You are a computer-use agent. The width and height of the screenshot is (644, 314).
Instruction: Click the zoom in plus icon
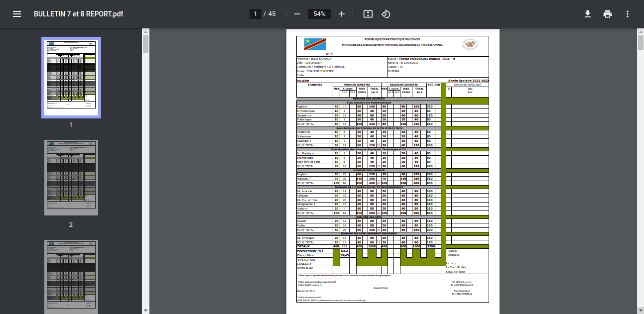point(342,14)
